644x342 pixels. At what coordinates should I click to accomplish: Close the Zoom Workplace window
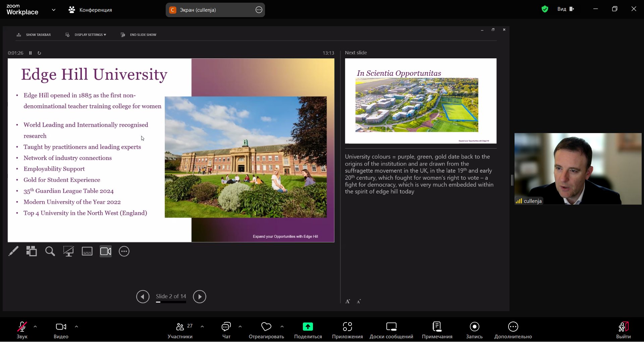click(634, 9)
